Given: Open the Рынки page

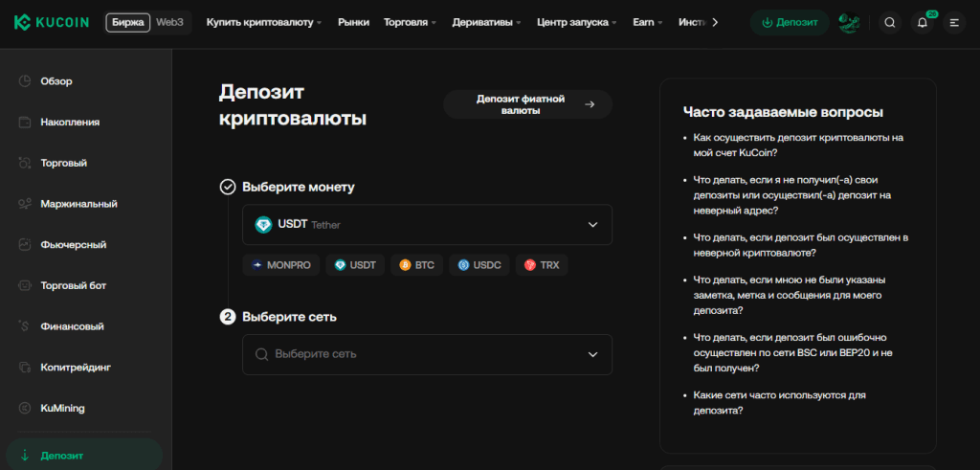Looking at the screenshot, I should coord(354,23).
